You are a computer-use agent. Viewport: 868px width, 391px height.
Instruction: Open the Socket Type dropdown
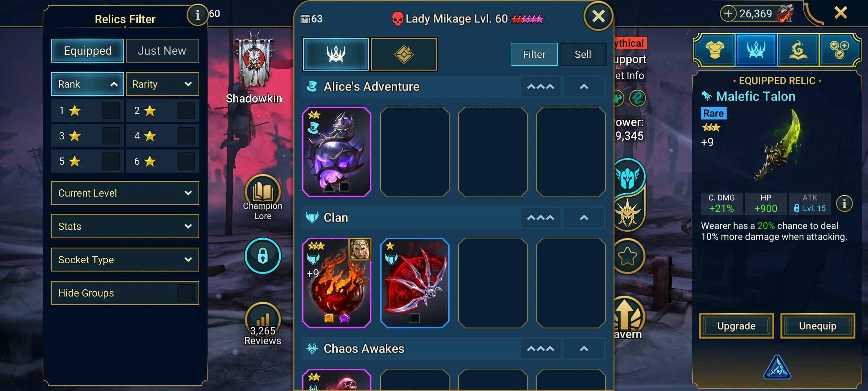click(125, 260)
